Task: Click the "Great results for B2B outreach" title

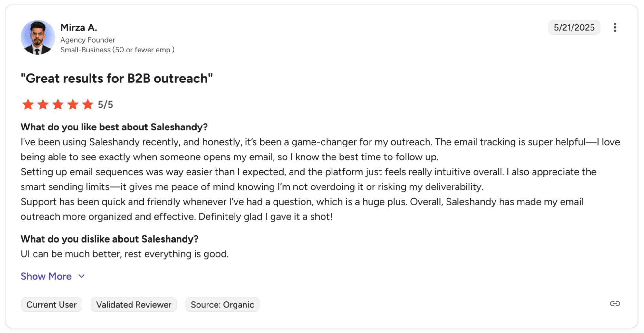Action: pyautogui.click(x=117, y=79)
